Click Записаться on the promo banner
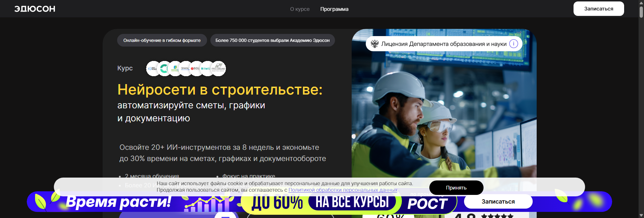The width and height of the screenshot is (644, 218). click(498, 201)
